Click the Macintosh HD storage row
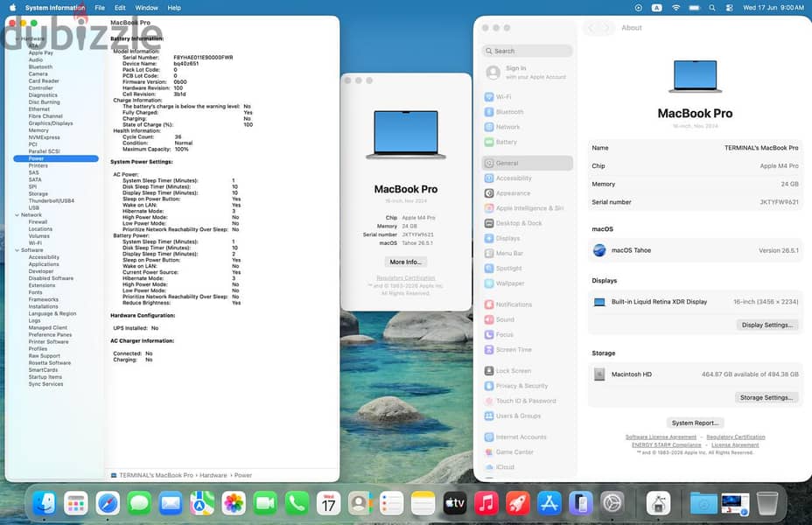This screenshot has height=525, width=812. [695, 374]
